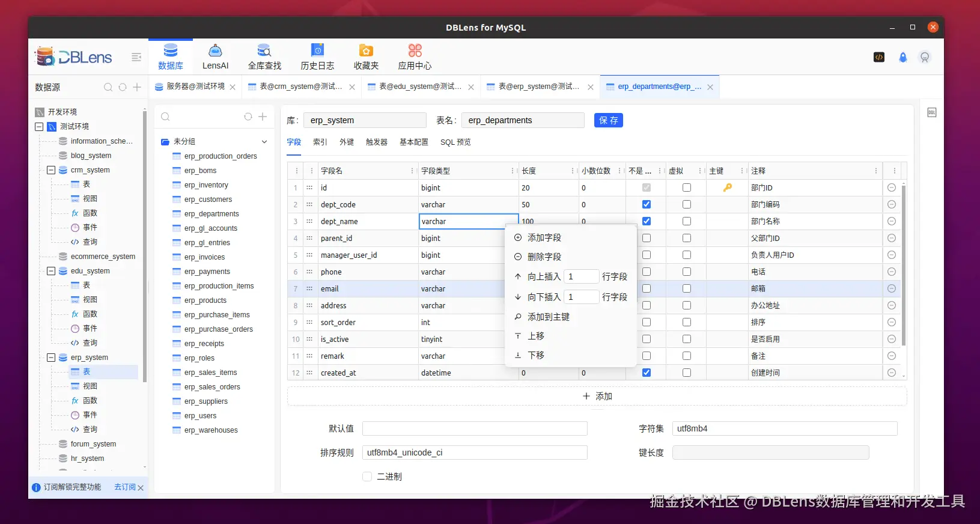980x524 pixels.
Task: Switch to the 触发器 tab
Action: (x=377, y=142)
